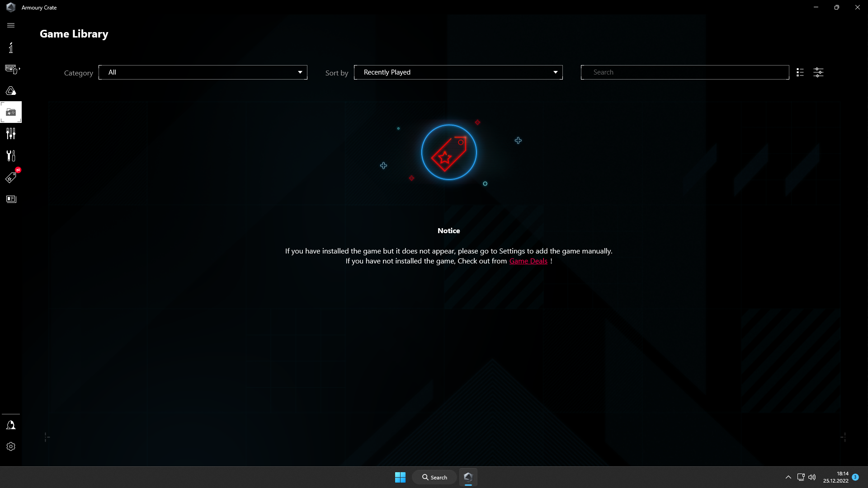
Task: Toggle the grid view layout button
Action: [x=800, y=72]
